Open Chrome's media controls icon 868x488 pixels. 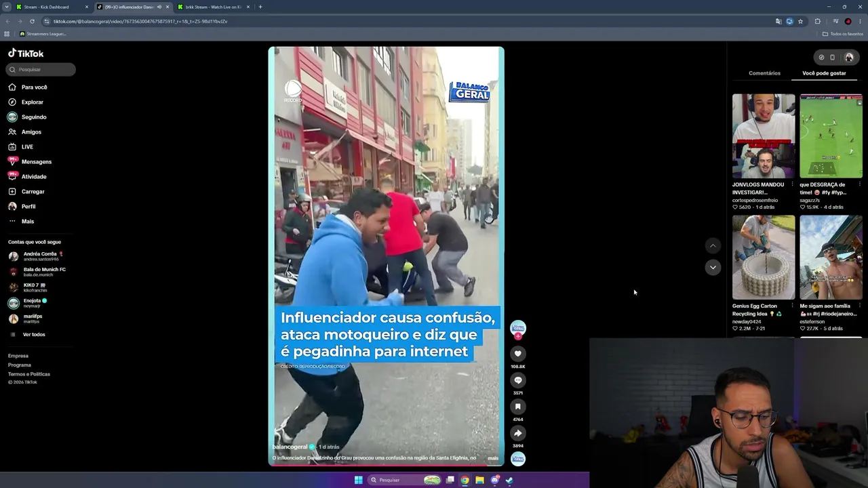tap(835, 21)
